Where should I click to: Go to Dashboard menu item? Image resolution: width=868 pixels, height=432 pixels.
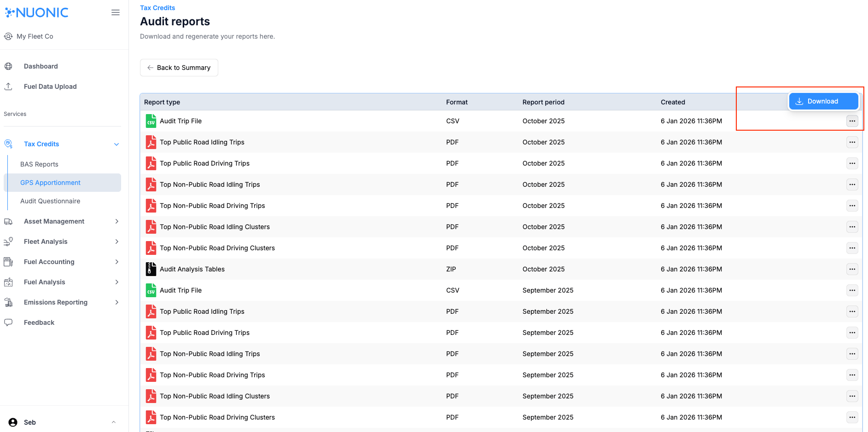[41, 66]
